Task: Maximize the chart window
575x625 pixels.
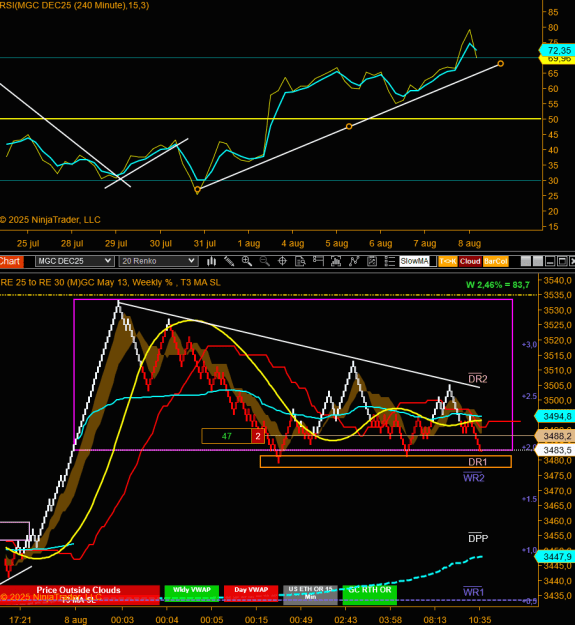Action: click(562, 261)
